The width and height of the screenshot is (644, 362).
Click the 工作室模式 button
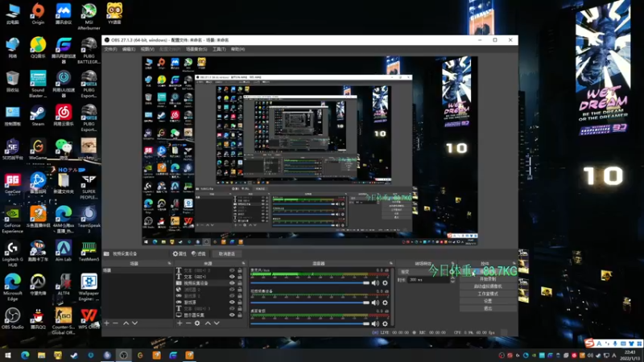pos(488,294)
